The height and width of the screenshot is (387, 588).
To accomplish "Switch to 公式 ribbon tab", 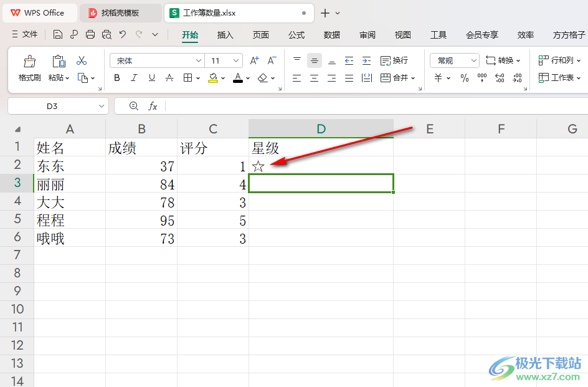I will [296, 35].
